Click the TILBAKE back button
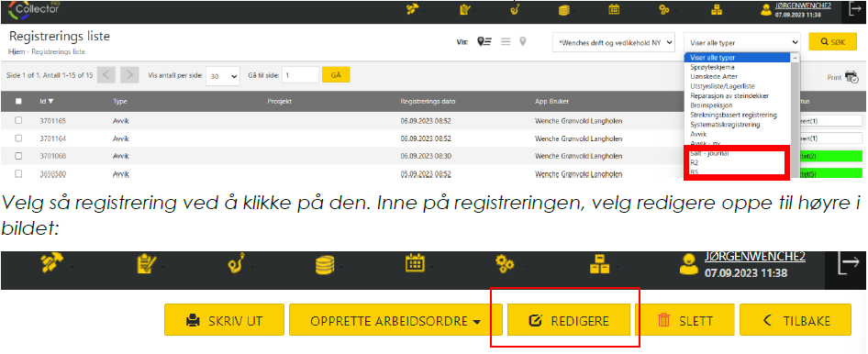This screenshot has width=868, height=354. click(796, 320)
